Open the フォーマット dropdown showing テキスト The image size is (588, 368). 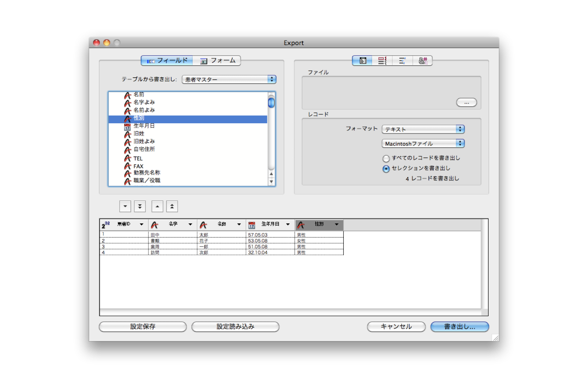point(423,129)
